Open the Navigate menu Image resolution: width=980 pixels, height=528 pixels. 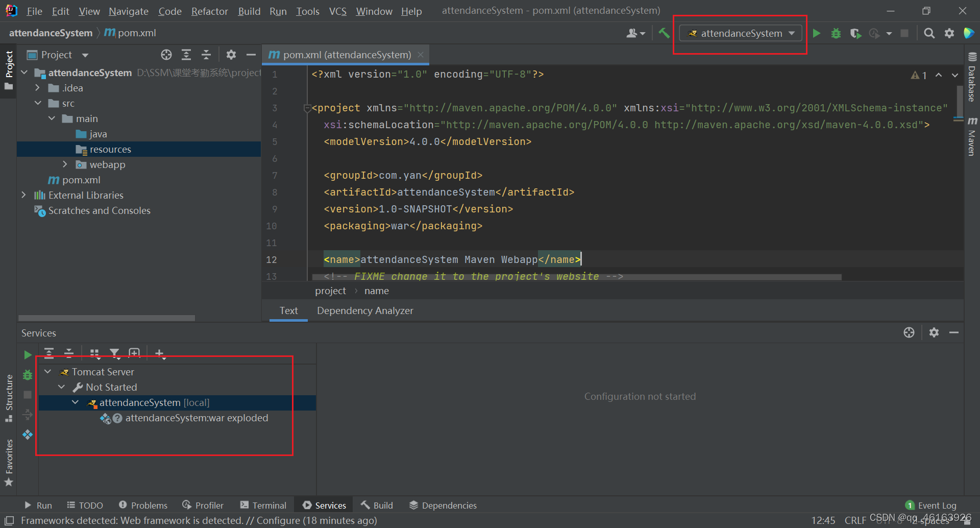tap(128, 11)
